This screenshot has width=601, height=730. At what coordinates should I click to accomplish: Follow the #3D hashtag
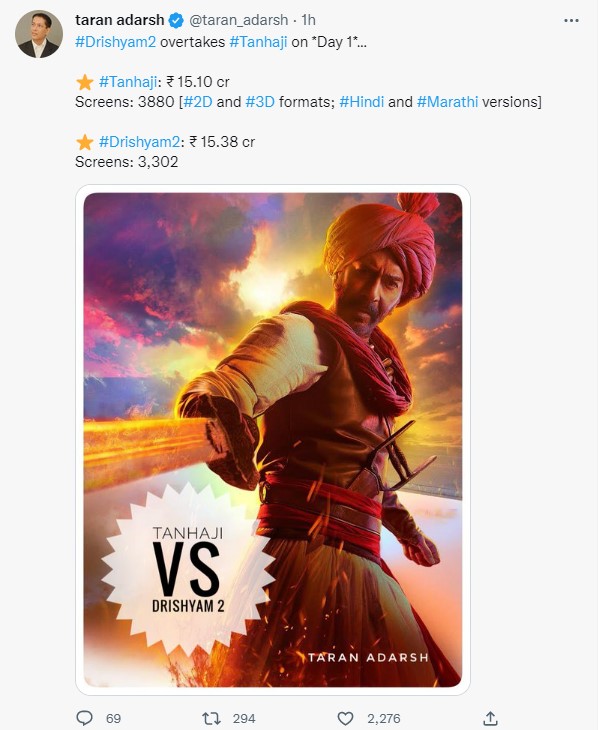[x=260, y=101]
